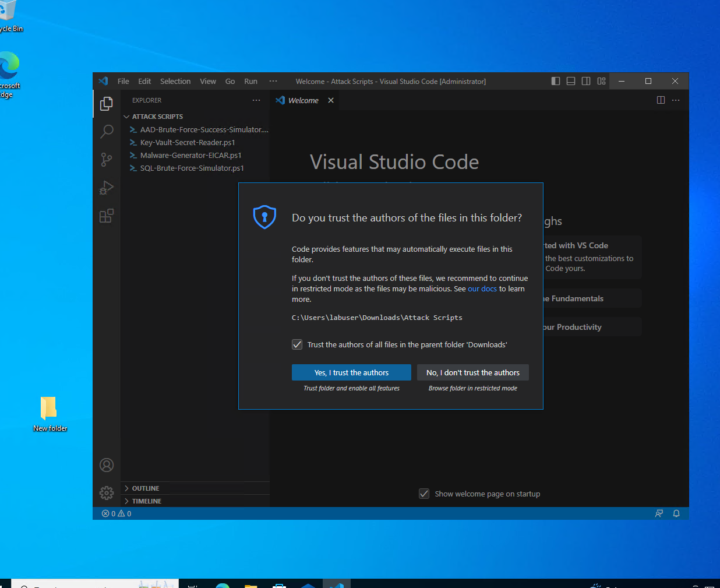The image size is (720, 588).
Task: Open 'with VS Code' walkthrough card
Action: [x=592, y=257]
